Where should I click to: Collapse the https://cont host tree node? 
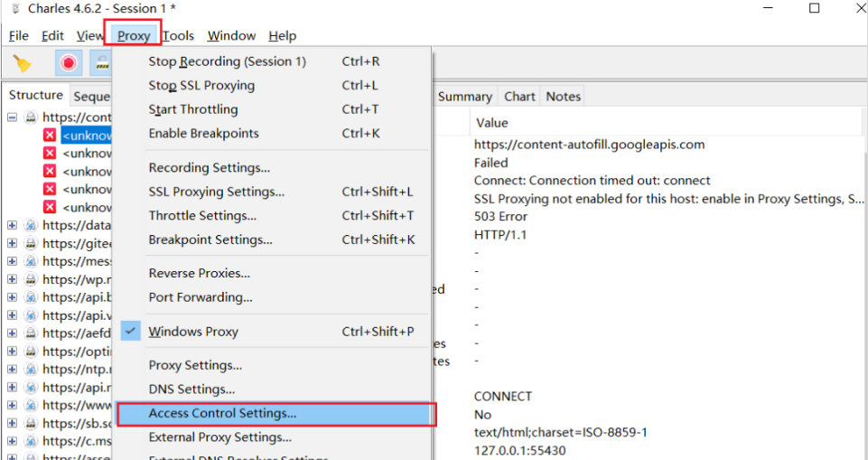pos(12,117)
